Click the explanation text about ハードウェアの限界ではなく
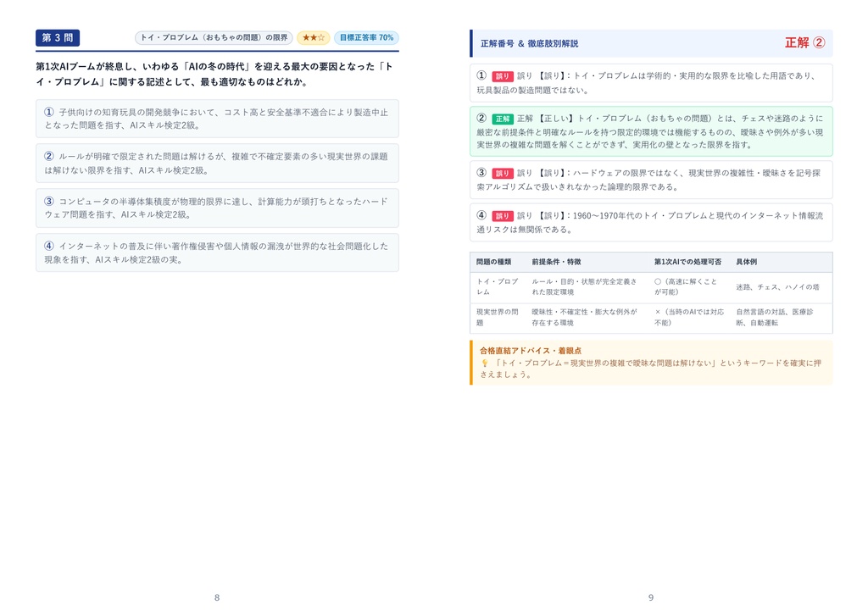Image resolution: width=868 pixels, height=616 pixels. [648, 180]
